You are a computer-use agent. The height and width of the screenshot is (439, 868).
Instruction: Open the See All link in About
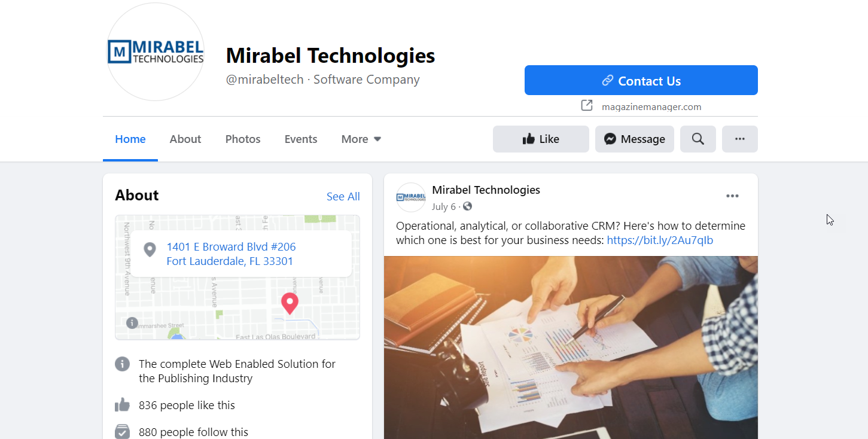point(343,196)
